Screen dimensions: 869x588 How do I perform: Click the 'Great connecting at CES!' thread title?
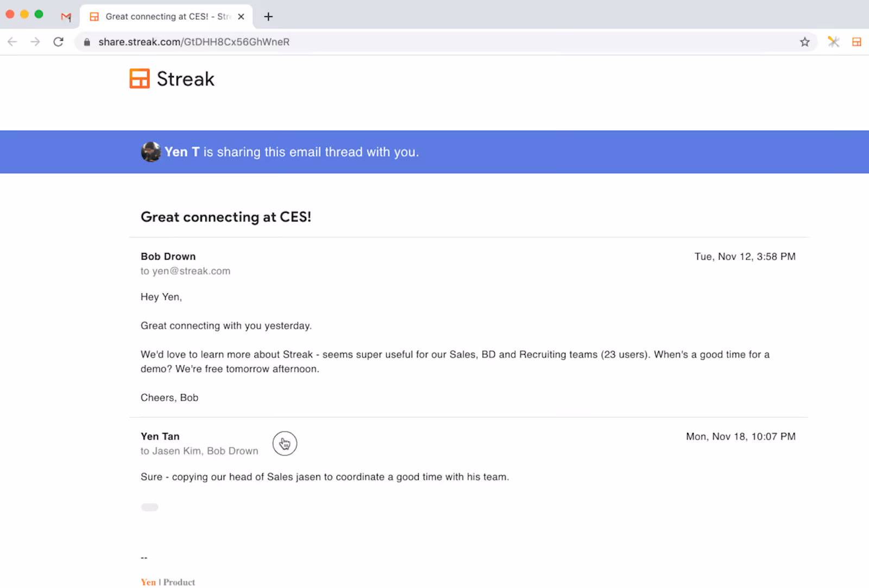point(226,217)
